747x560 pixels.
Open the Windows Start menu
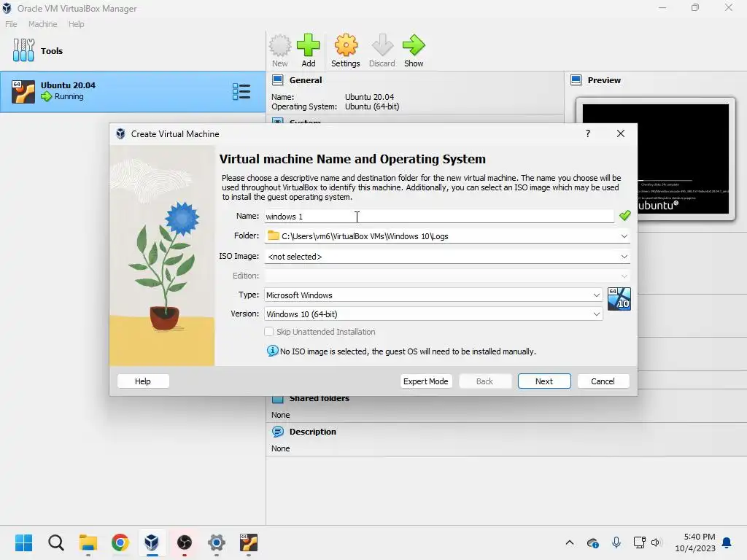(x=23, y=542)
